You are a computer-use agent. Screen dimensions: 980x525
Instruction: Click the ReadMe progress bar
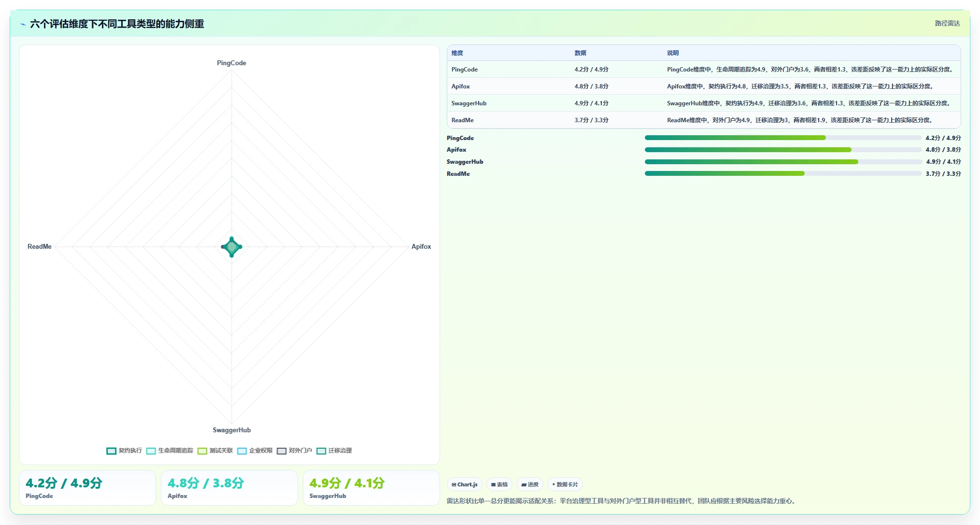pyautogui.click(x=783, y=174)
